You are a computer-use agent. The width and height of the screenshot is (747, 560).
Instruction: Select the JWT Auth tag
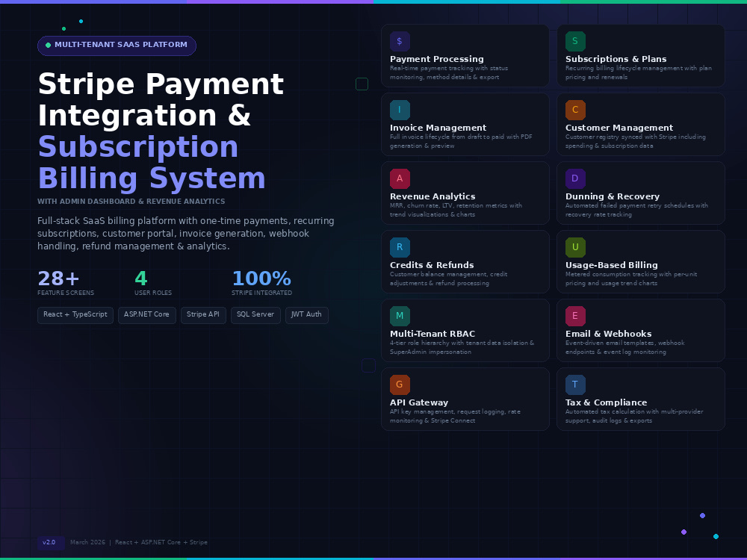point(306,315)
